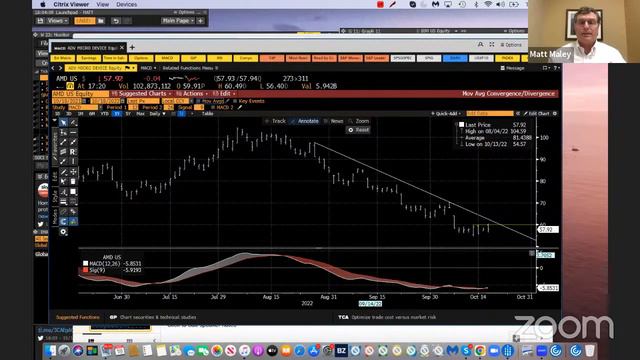
Task: Open the Devices menu in menu bar
Action: pos(127,4)
